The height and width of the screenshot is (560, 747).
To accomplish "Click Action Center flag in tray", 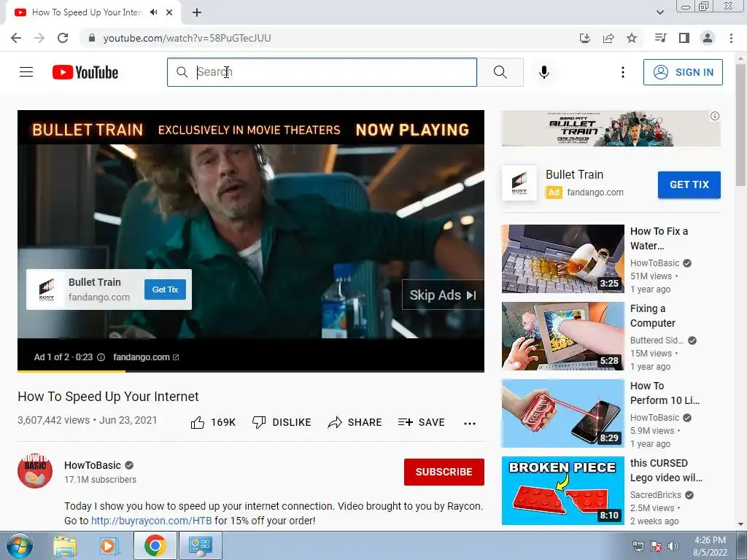I will [656, 546].
